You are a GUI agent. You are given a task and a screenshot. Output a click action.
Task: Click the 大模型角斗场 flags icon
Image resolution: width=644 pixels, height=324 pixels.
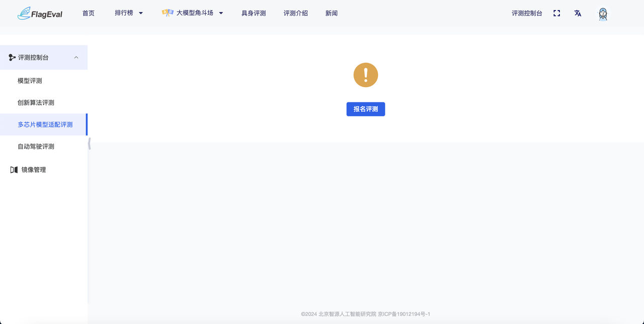tap(168, 13)
